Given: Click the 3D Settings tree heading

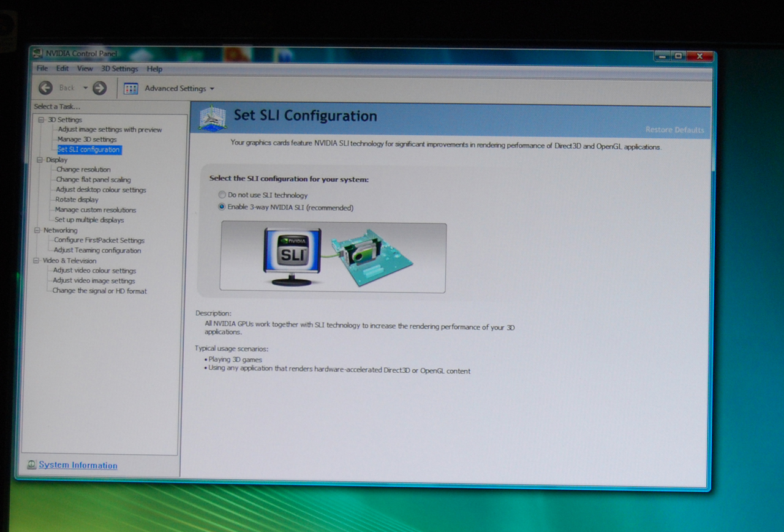Looking at the screenshot, I should (x=65, y=120).
